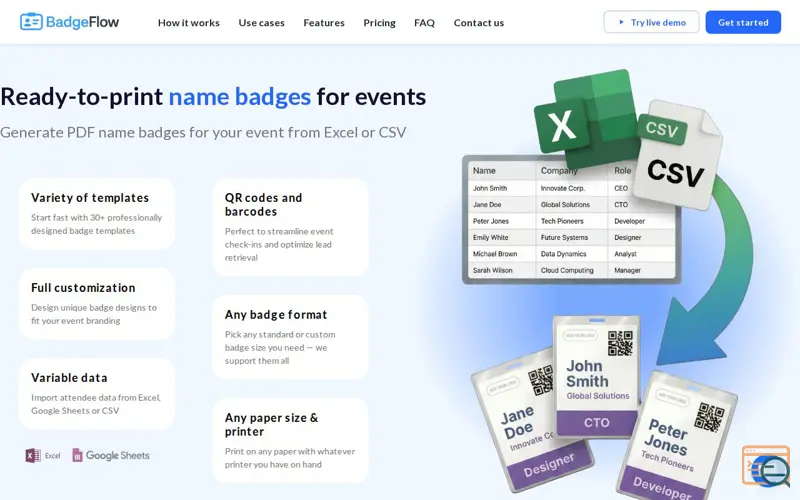
Task: Click the Get started button
Action: click(x=743, y=22)
